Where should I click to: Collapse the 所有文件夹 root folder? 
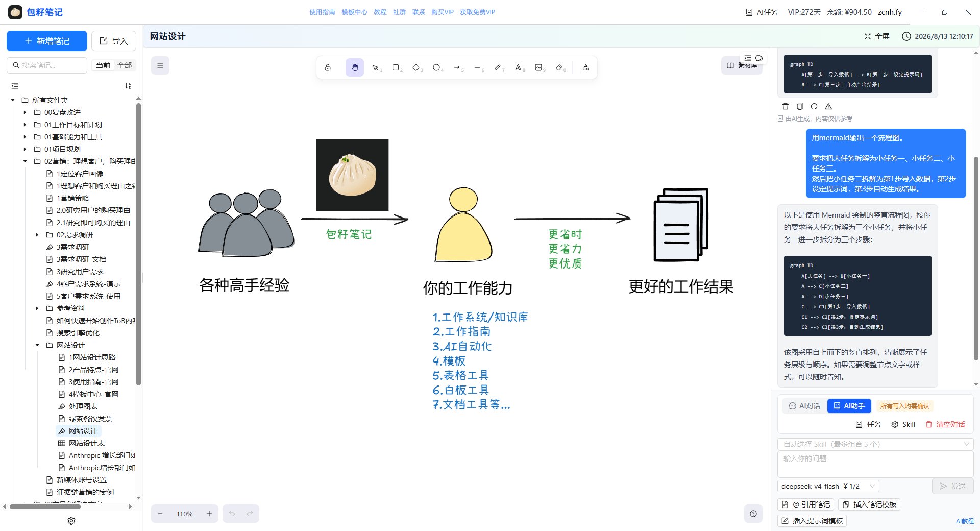tap(13, 100)
